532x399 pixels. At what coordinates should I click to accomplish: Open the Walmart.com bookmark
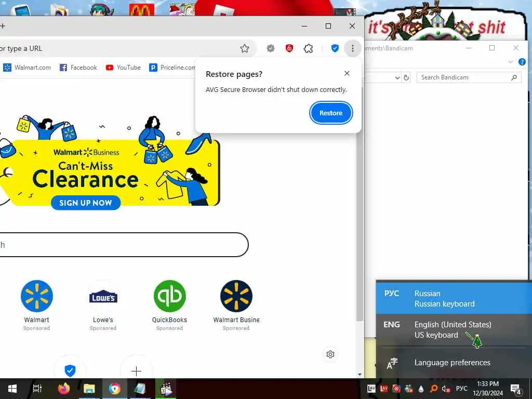tap(27, 68)
